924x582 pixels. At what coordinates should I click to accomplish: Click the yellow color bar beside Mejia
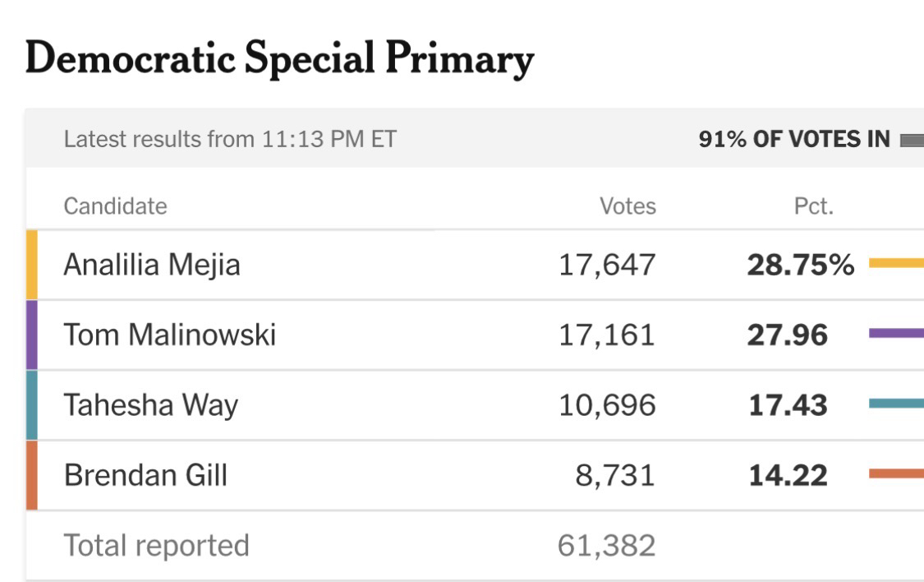(x=31, y=265)
